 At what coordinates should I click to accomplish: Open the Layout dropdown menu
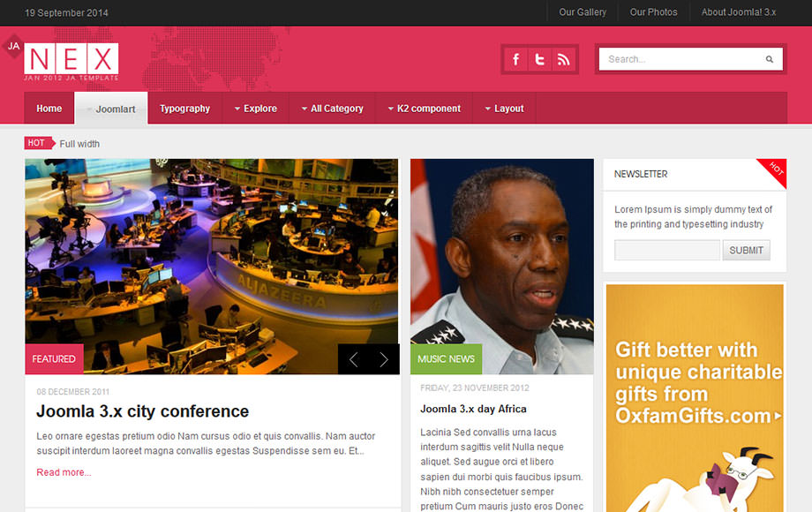click(x=504, y=109)
